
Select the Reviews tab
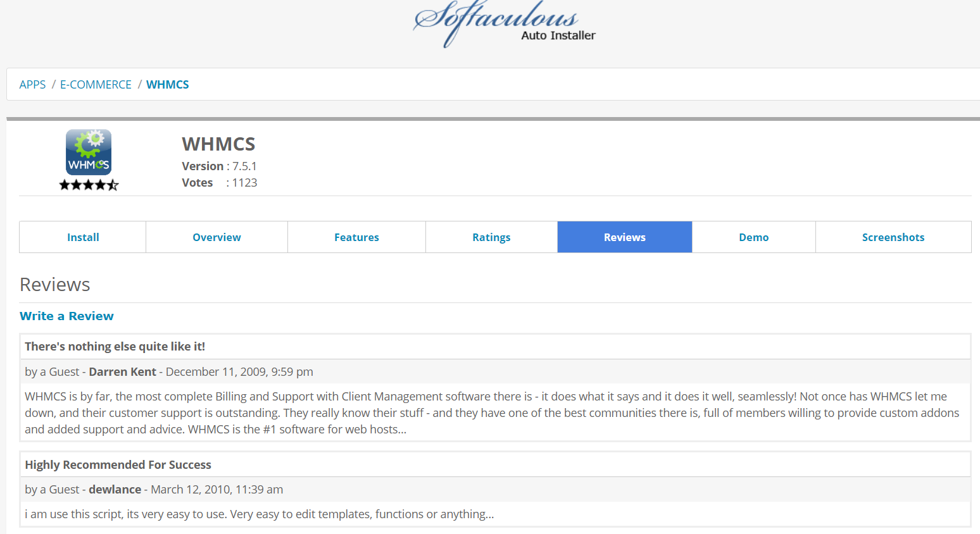pos(625,237)
